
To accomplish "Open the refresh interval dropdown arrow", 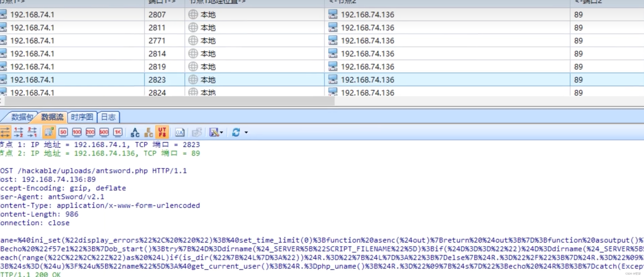I will click(x=246, y=132).
